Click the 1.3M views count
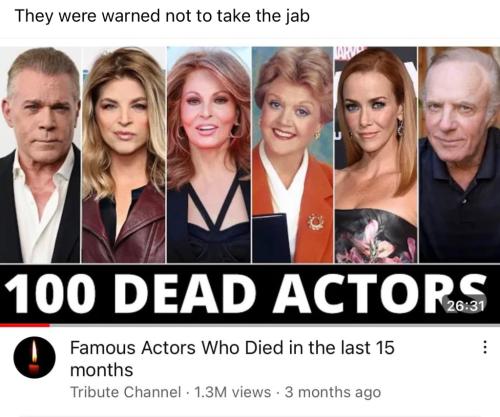500x417 pixels. click(232, 392)
